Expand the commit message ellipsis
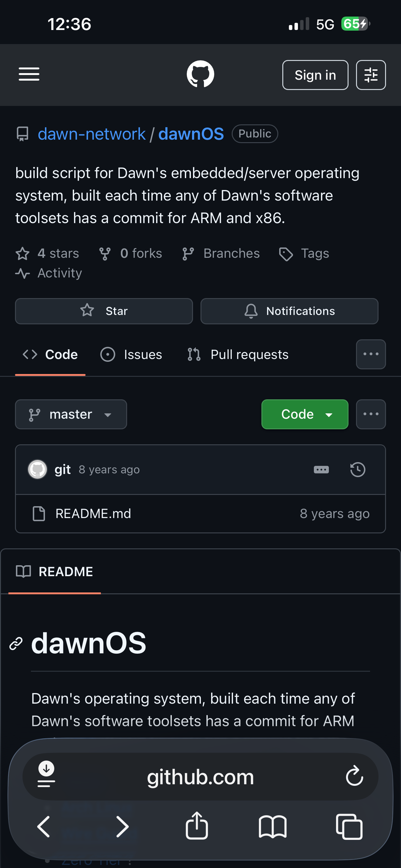 coord(321,469)
